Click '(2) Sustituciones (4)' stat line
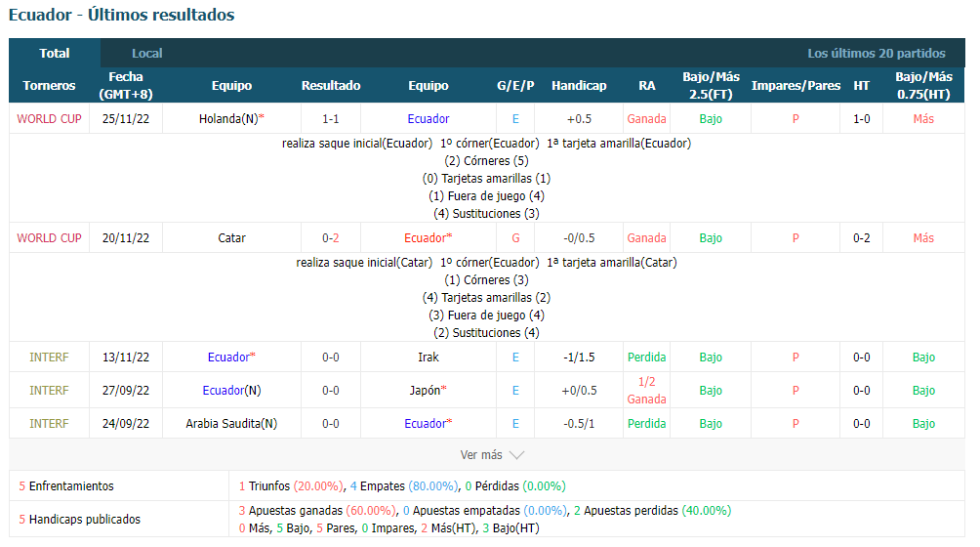The height and width of the screenshot is (547, 980). coord(486,333)
